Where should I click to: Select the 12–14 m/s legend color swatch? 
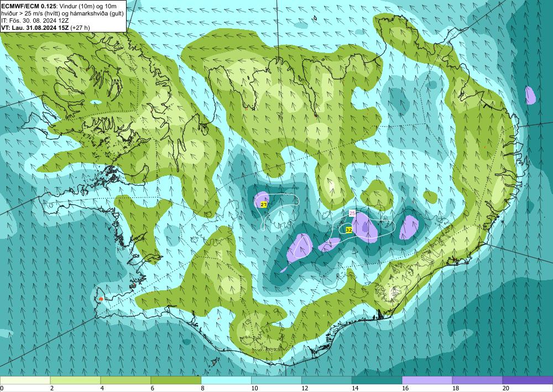tap(327, 380)
